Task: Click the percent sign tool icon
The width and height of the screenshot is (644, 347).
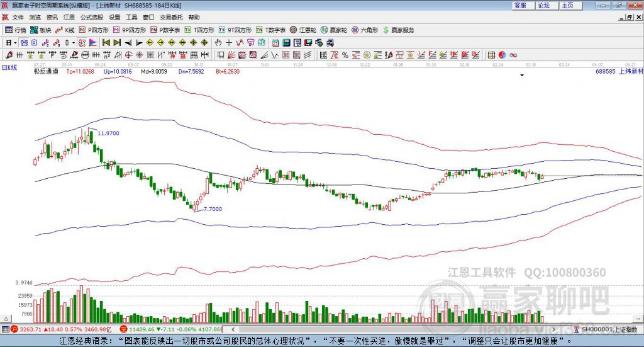Action: pyautogui.click(x=345, y=55)
